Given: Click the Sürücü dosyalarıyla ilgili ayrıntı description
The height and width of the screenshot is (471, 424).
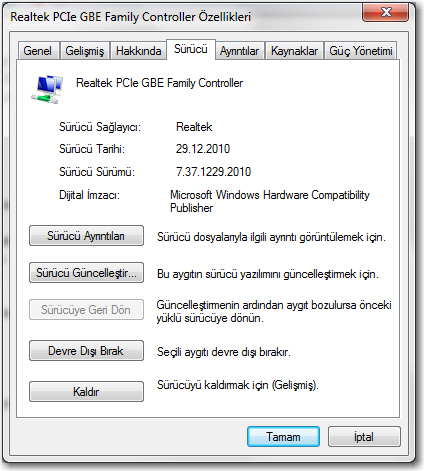Looking at the screenshot, I should point(271,237).
